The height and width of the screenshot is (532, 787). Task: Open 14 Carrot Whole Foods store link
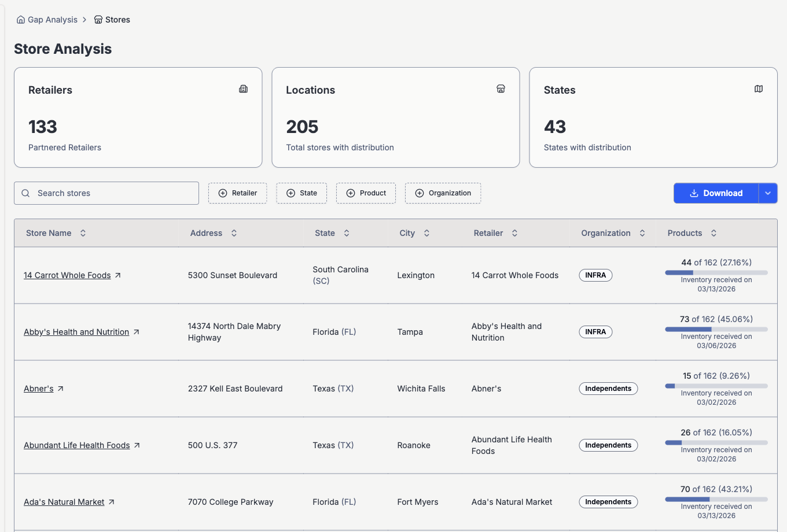(x=67, y=275)
